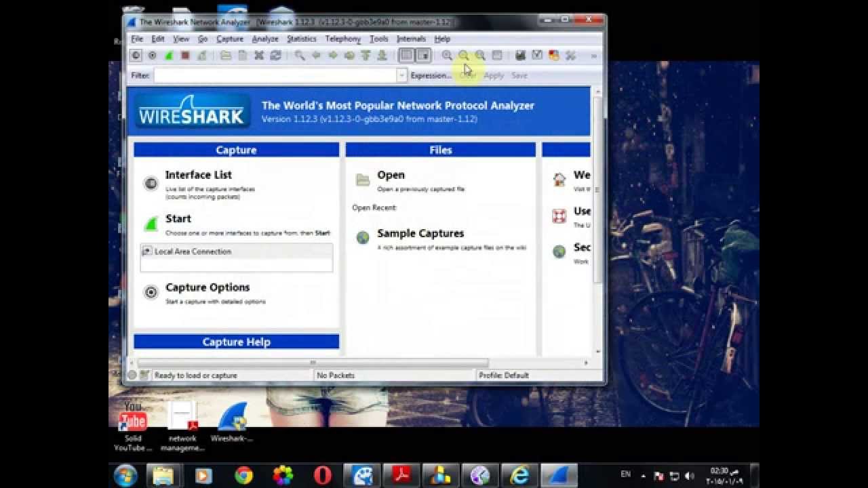Open capture options from the toolbar icon

[x=152, y=56]
